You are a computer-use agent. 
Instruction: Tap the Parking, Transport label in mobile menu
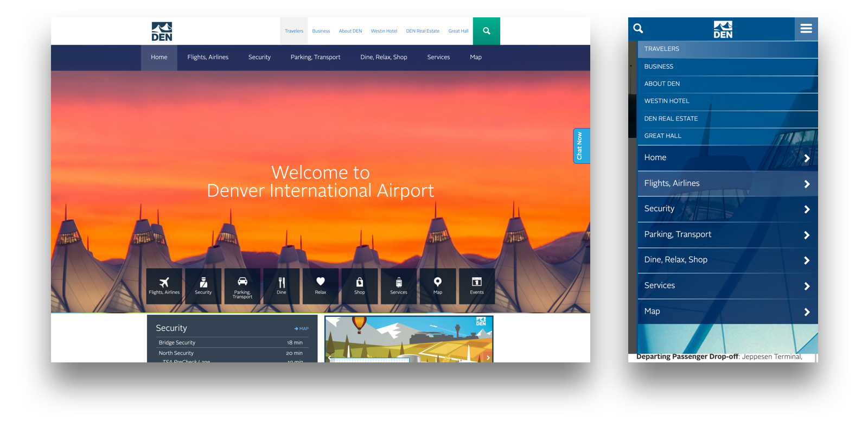[x=678, y=234]
